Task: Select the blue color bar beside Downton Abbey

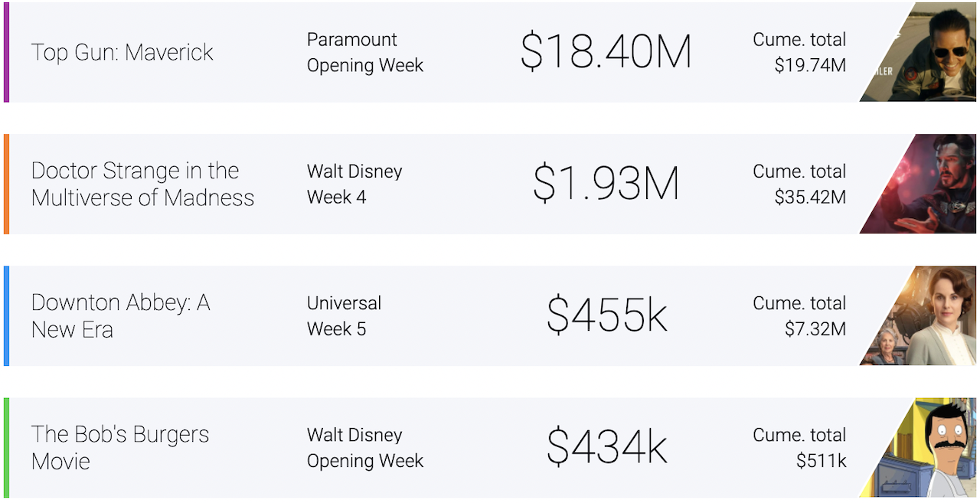Action: [6, 315]
